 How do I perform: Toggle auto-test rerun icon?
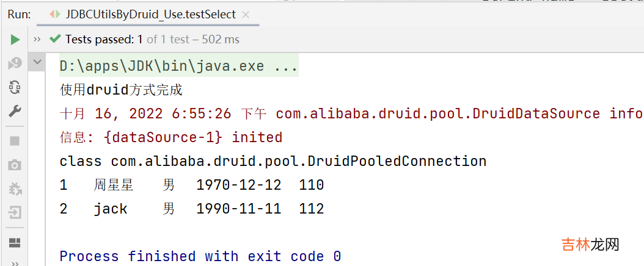pos(15,87)
